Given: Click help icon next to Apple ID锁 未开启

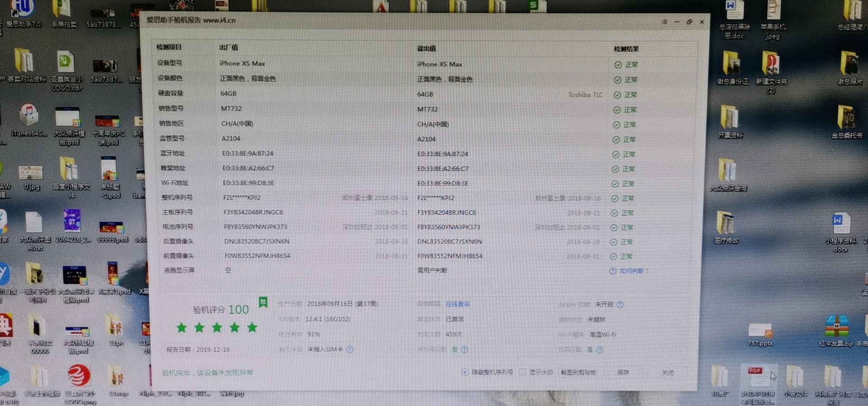Looking at the screenshot, I should tap(620, 304).
